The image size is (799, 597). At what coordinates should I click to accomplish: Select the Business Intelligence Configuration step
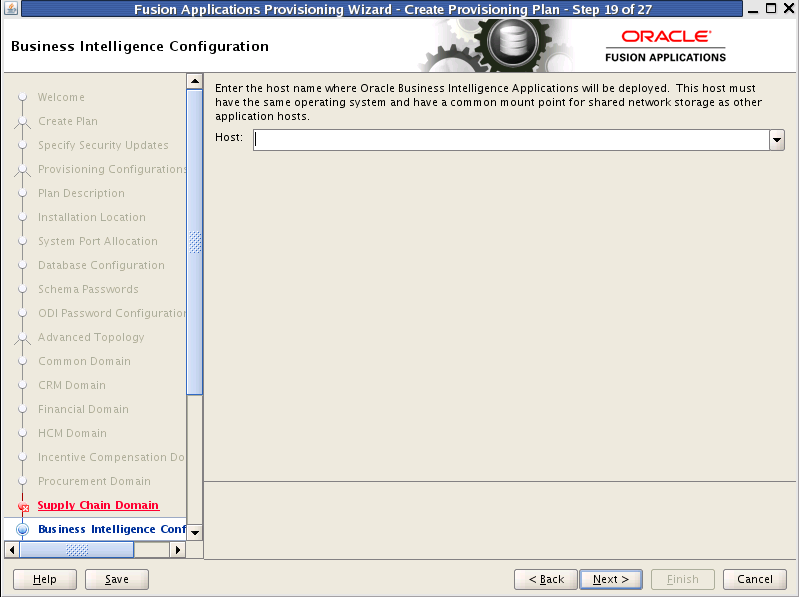[x=112, y=529]
